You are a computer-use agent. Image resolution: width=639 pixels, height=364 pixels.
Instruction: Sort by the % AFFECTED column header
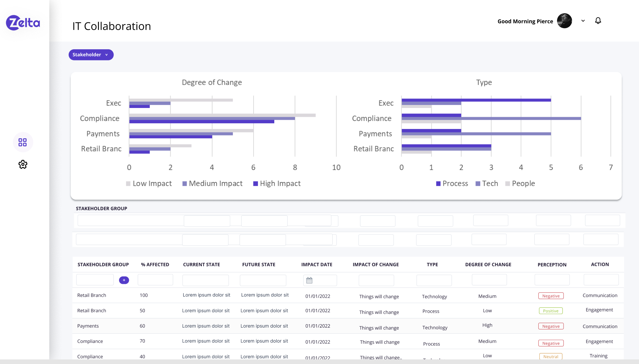click(155, 265)
